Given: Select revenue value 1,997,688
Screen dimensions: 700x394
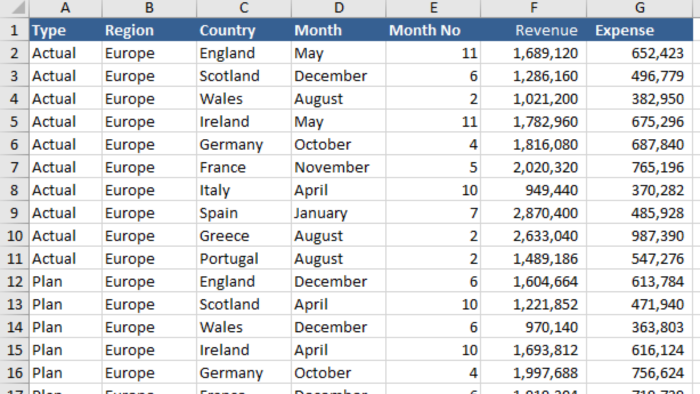Looking at the screenshot, I should pos(533,373).
